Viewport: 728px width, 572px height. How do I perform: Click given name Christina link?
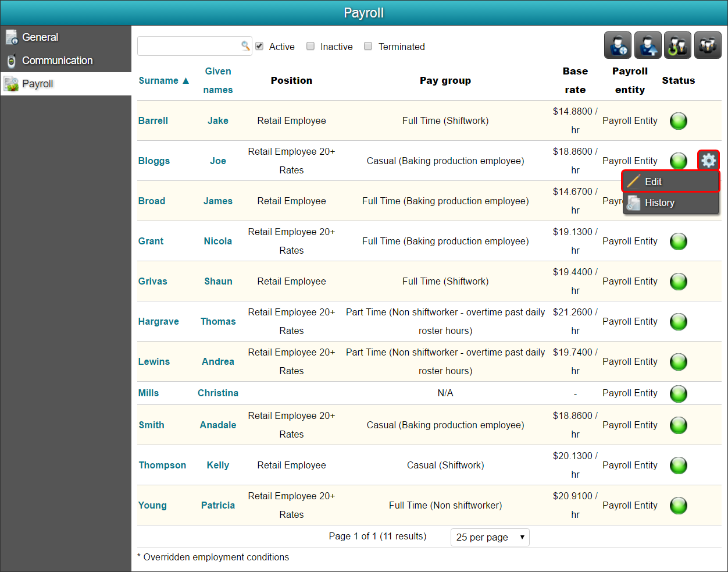tap(218, 393)
